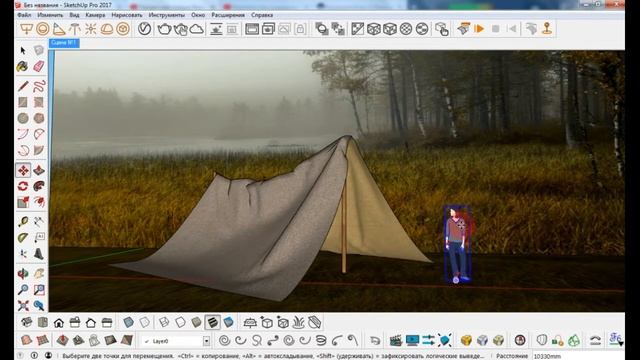Start V-Ray interactive render
The width and height of the screenshot is (640, 360).
(180, 29)
